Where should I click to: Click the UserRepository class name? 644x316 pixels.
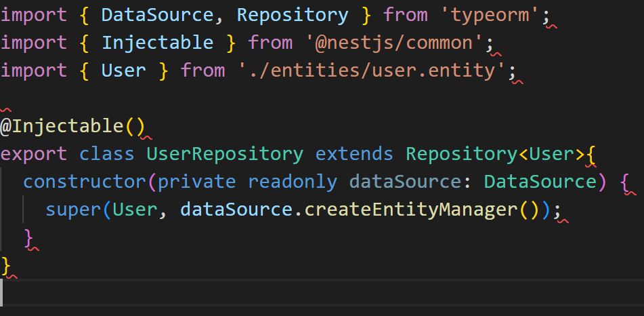[x=225, y=154]
